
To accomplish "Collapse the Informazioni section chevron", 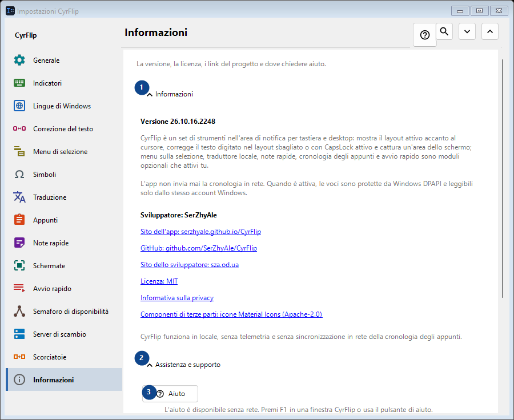I will (x=150, y=95).
